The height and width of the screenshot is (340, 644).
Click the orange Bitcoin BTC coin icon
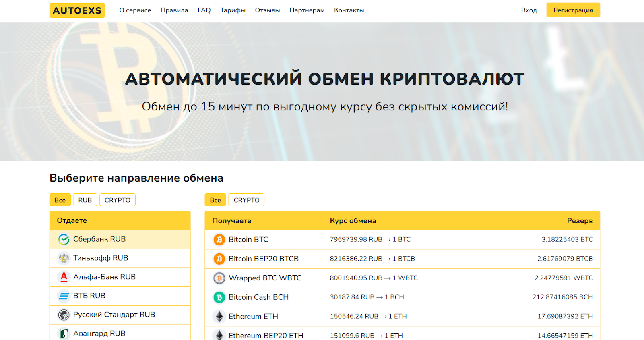click(x=219, y=240)
